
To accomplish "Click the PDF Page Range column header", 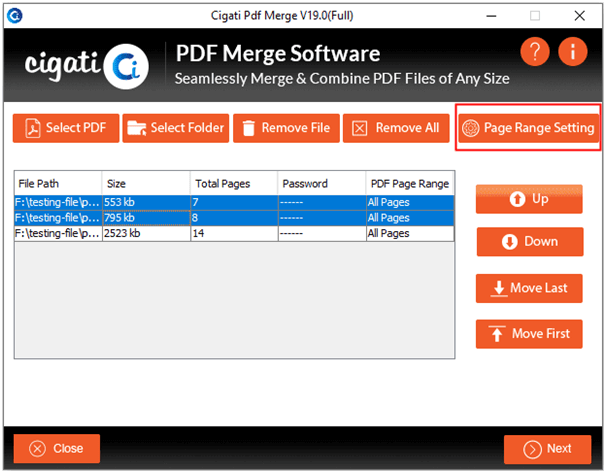I will 410,183.
